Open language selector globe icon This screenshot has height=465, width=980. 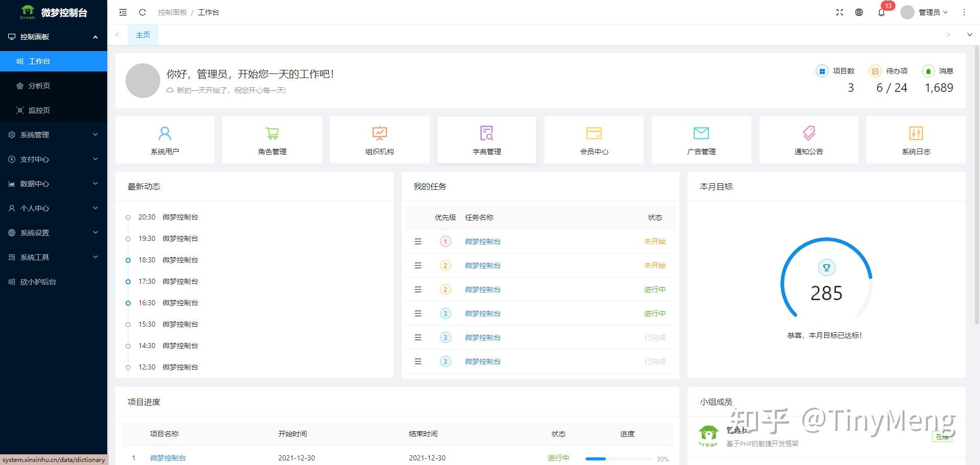click(x=859, y=12)
